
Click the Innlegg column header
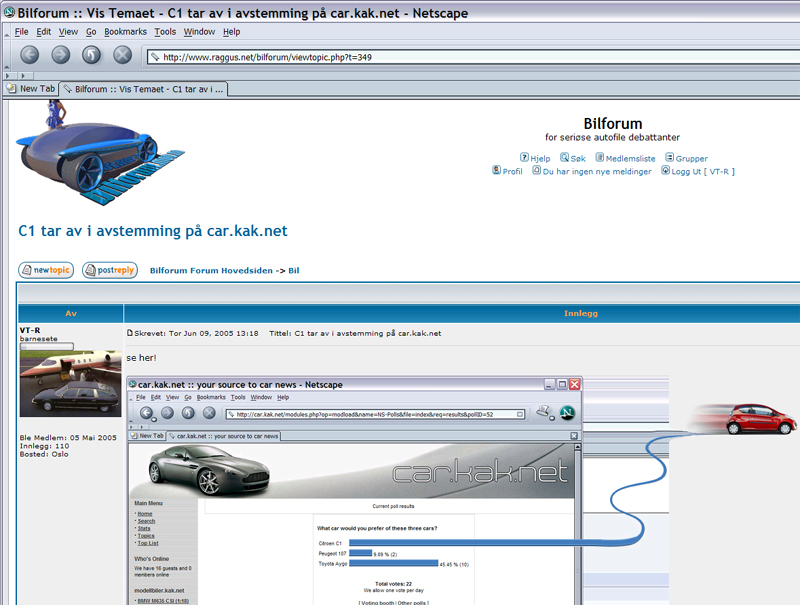pos(581,313)
